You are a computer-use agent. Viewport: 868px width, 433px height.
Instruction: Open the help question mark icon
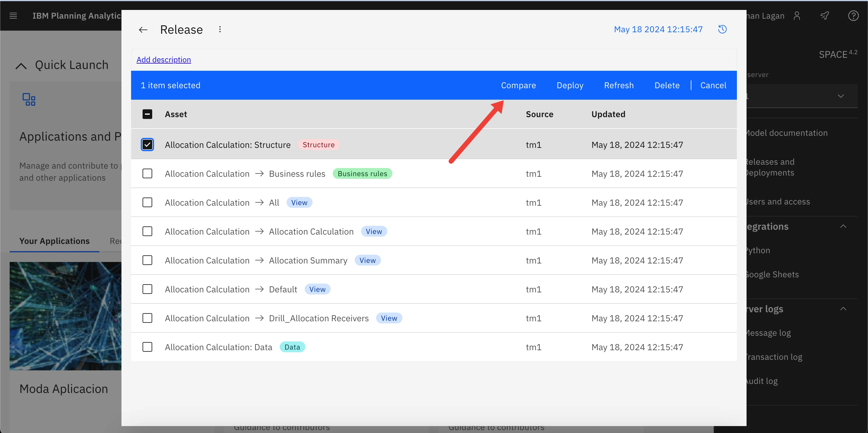[x=853, y=15]
